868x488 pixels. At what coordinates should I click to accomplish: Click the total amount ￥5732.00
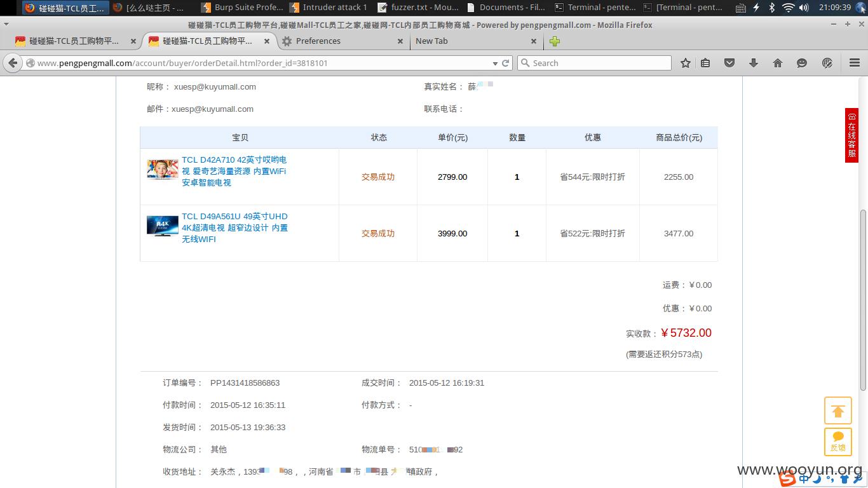686,333
